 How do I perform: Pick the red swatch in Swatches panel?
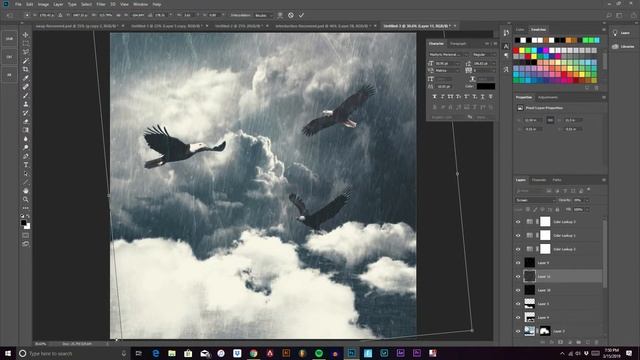516,51
